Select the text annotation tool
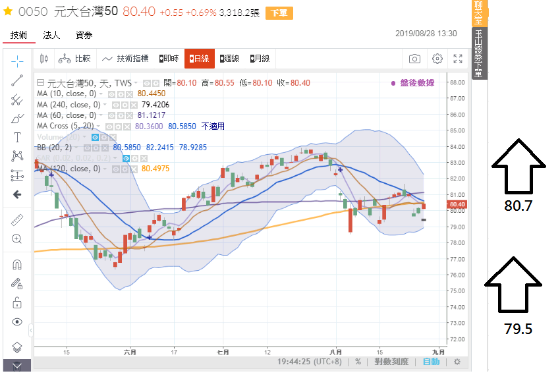 point(17,137)
